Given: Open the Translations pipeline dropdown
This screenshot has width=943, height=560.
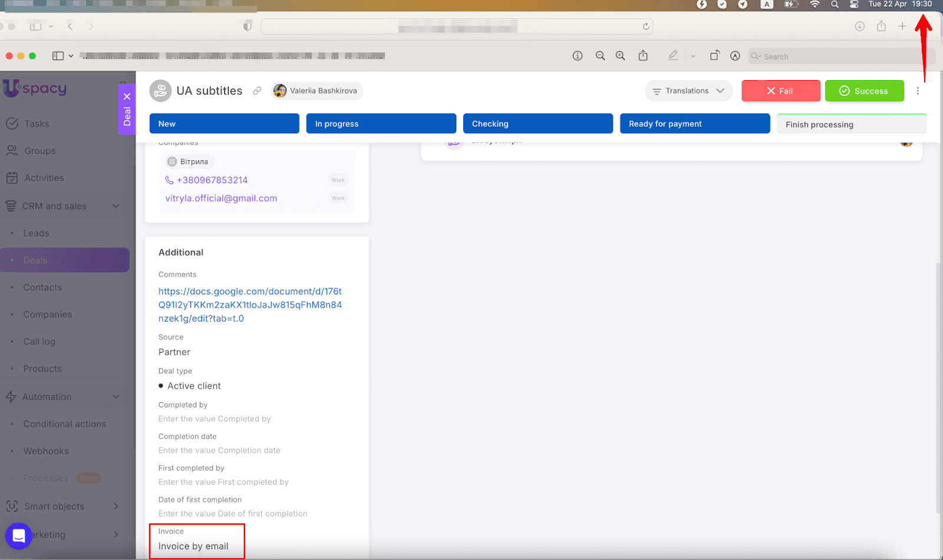Looking at the screenshot, I should coord(688,91).
